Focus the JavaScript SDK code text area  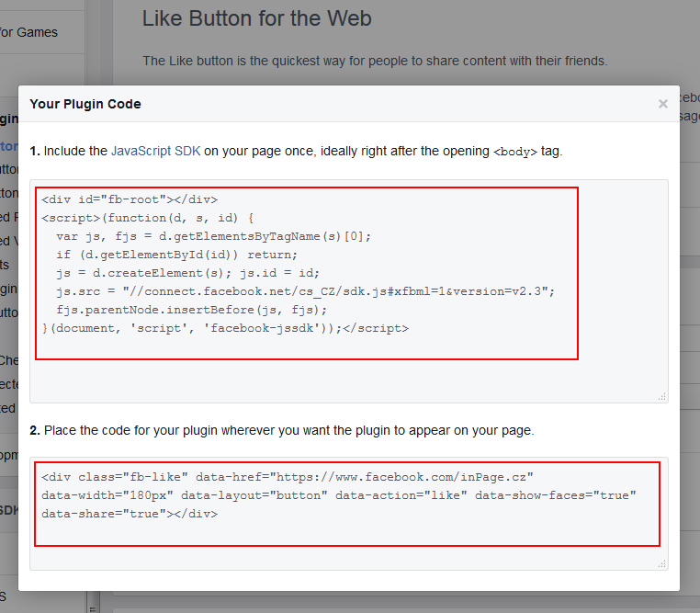click(x=348, y=377)
